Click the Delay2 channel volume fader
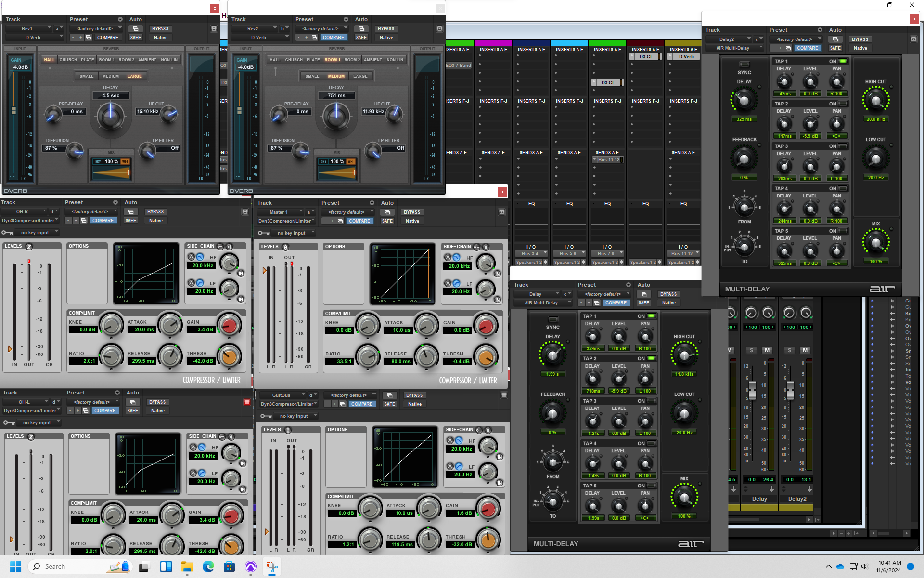This screenshot has height=578, width=924. point(790,391)
